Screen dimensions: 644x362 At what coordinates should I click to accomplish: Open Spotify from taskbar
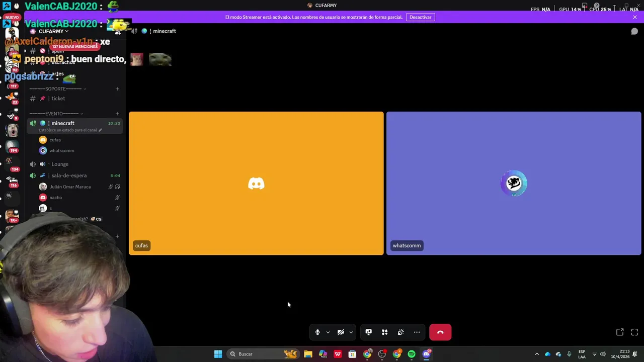coord(412,354)
